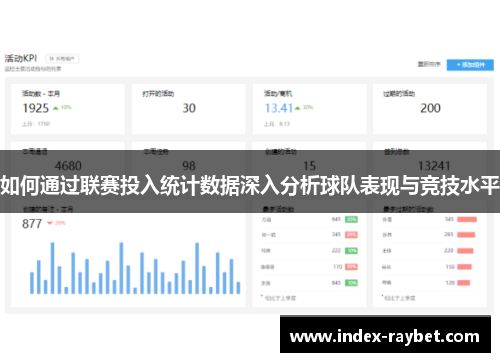Viewport: 500px width, 362px height.
Task: Click the 4680 card value
Action: tap(68, 166)
